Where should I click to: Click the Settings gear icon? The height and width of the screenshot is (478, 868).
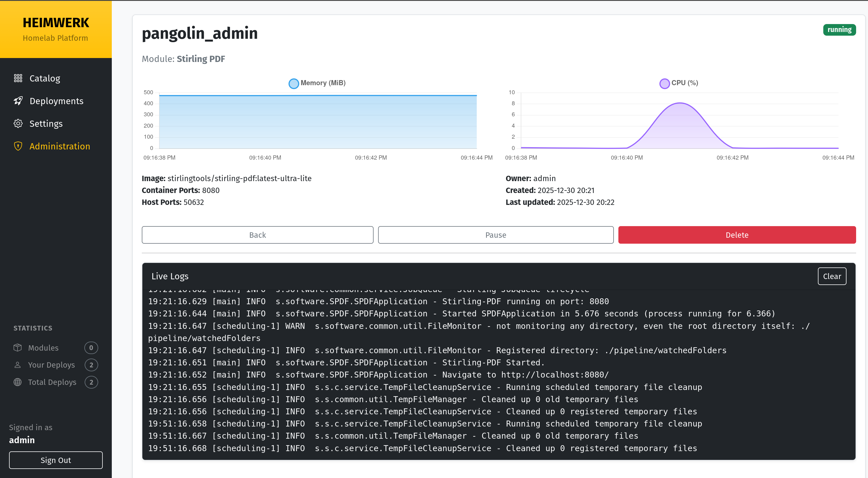[18, 123]
